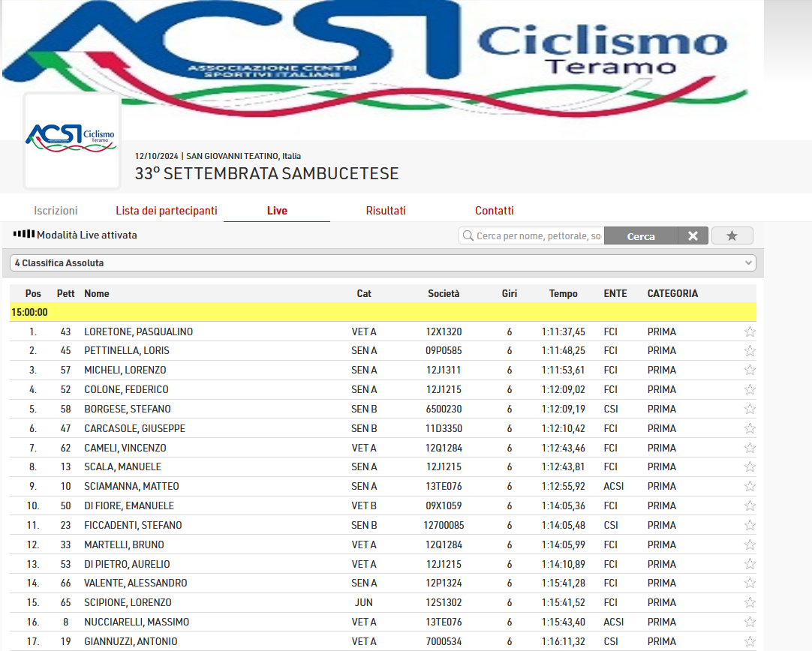Viewport: 812px width, 651px height.
Task: Click the 33° SETTEMBRATA SAMBUCETESE title
Action: 266,173
